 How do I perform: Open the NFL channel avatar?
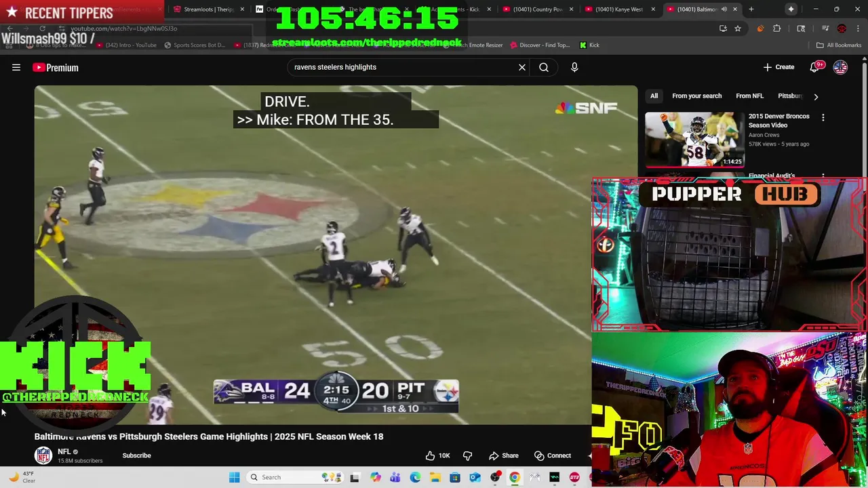pos(43,455)
